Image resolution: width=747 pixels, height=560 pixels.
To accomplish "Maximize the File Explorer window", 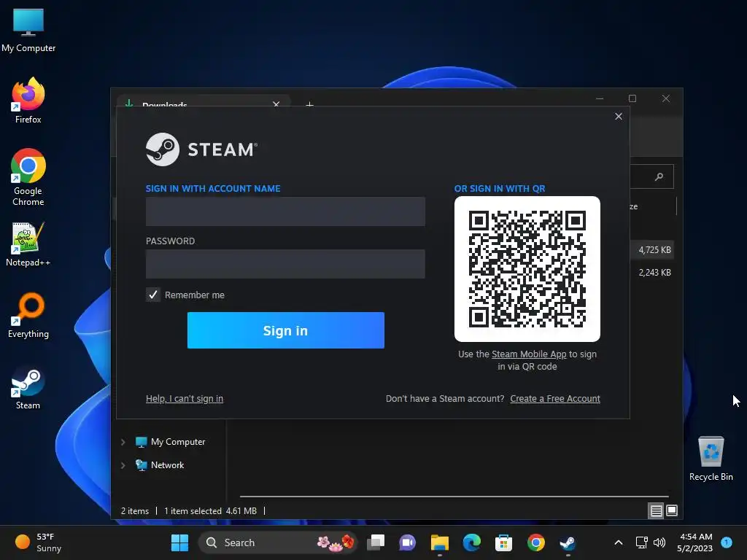I will pyautogui.click(x=632, y=98).
